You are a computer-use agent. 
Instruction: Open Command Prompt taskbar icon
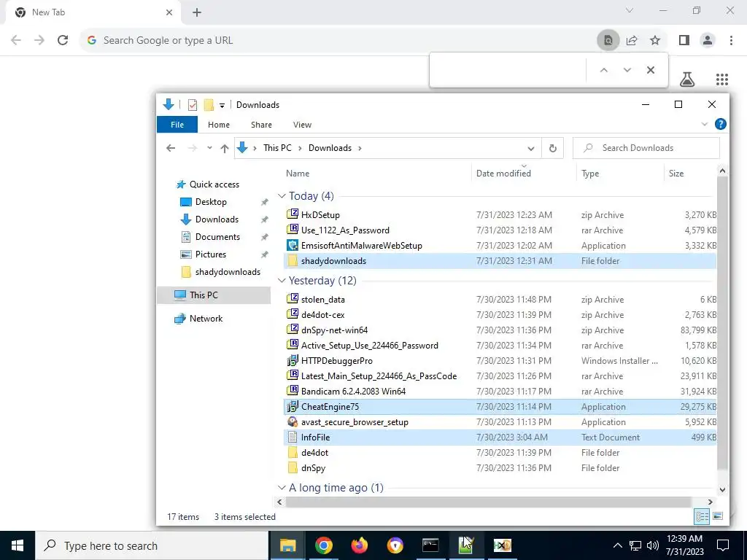pyautogui.click(x=430, y=545)
